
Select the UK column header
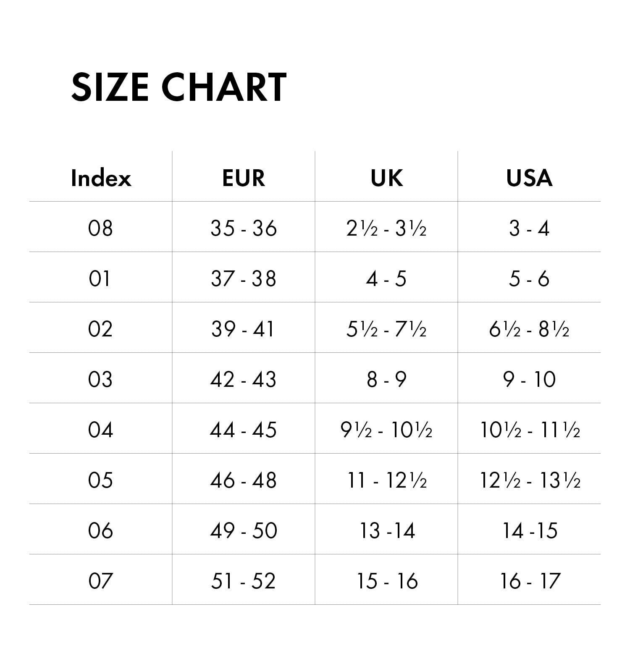386,178
